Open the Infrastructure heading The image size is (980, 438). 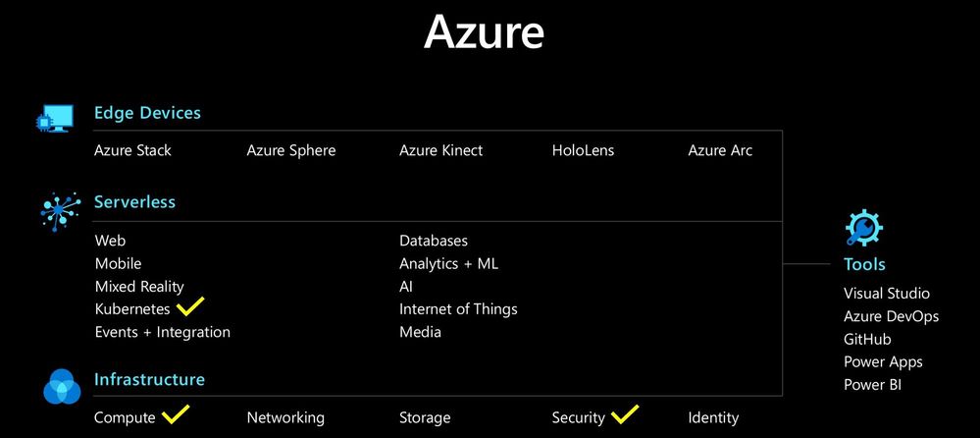149,379
